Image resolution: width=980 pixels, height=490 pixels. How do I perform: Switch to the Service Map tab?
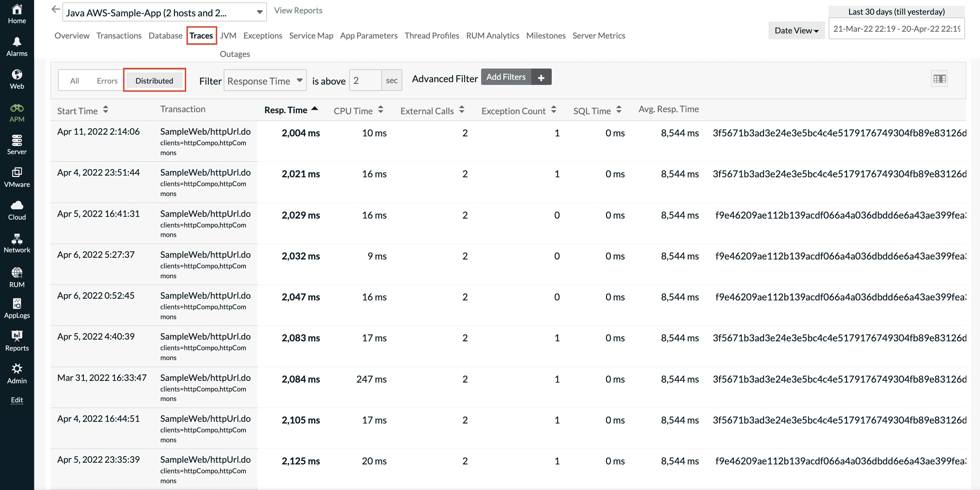tap(311, 35)
